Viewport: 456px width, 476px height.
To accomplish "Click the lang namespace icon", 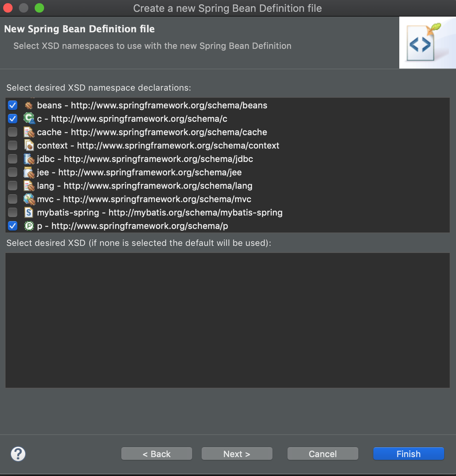I will coord(29,186).
